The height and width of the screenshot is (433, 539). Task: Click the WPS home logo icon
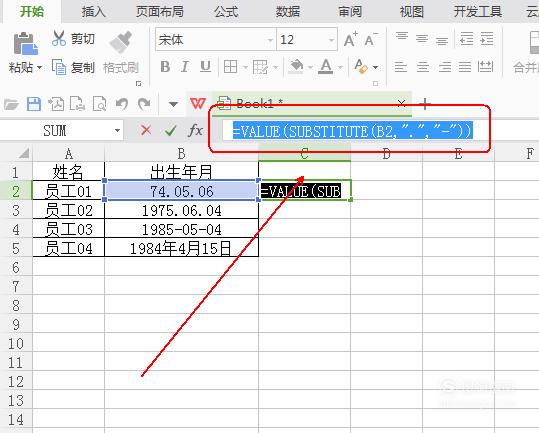click(x=198, y=103)
